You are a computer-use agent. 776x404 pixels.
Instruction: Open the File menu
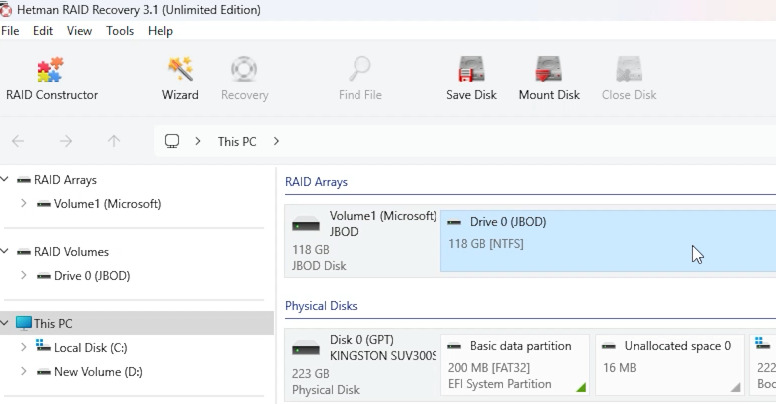[x=10, y=31]
